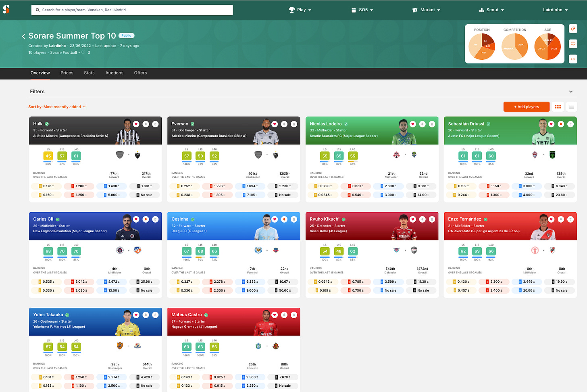Delete Enzo Fernández from the list

pyautogui.click(x=570, y=219)
